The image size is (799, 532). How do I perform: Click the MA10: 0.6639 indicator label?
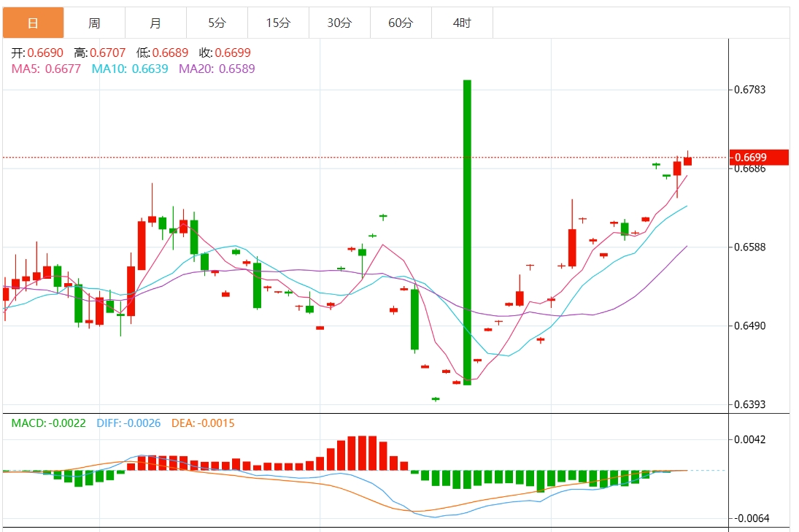[130, 69]
